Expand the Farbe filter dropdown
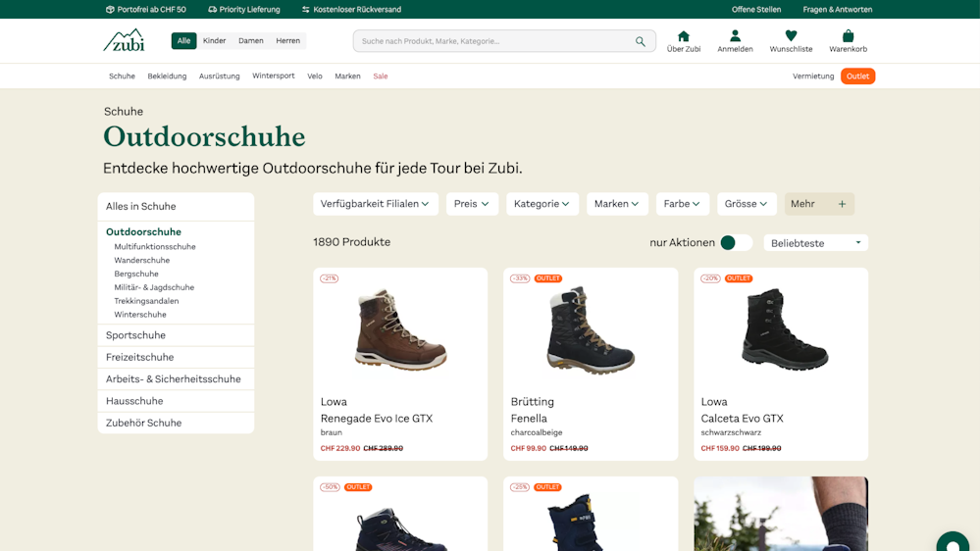This screenshot has height=551, width=980. tap(682, 204)
